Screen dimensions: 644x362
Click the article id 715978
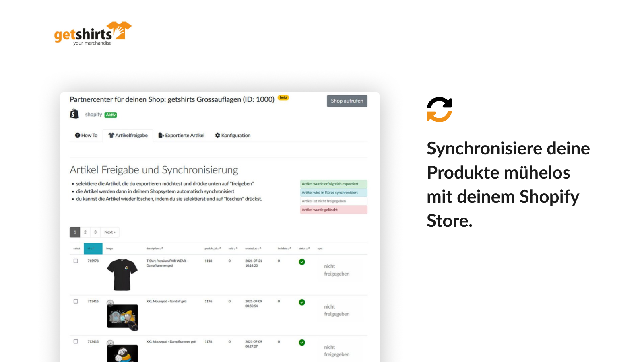pos(93,261)
